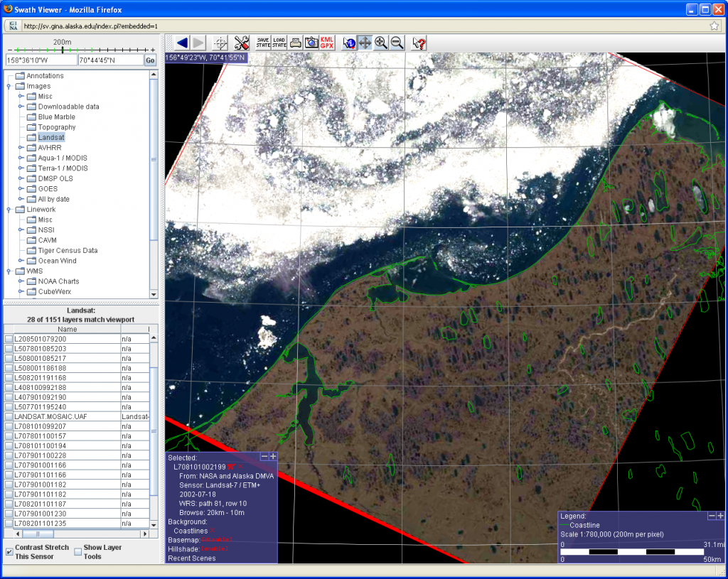
Task: Export map via KML GPX icon
Action: (x=327, y=43)
